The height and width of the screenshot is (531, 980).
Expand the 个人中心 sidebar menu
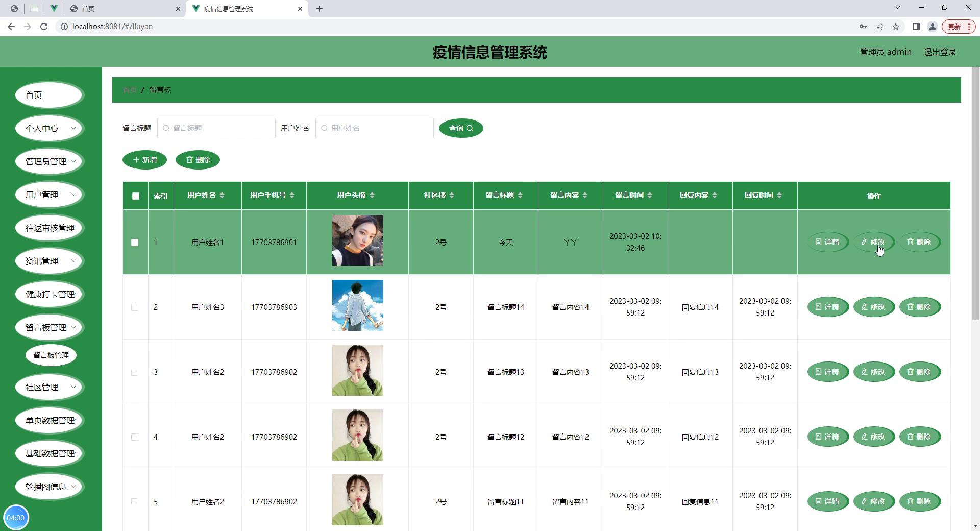click(50, 128)
